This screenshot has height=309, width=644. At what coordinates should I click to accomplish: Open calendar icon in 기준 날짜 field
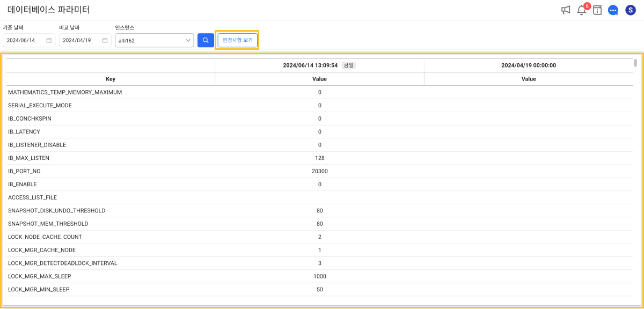click(x=49, y=40)
